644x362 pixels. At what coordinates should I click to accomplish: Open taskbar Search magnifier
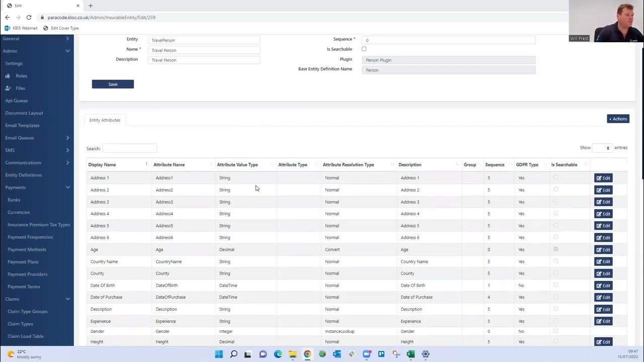[233, 354]
